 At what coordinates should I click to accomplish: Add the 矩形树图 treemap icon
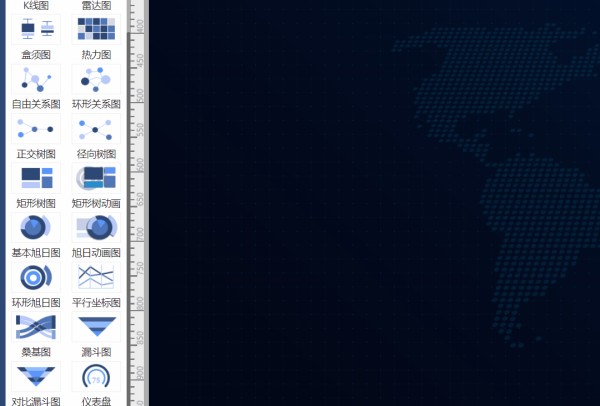pos(36,178)
